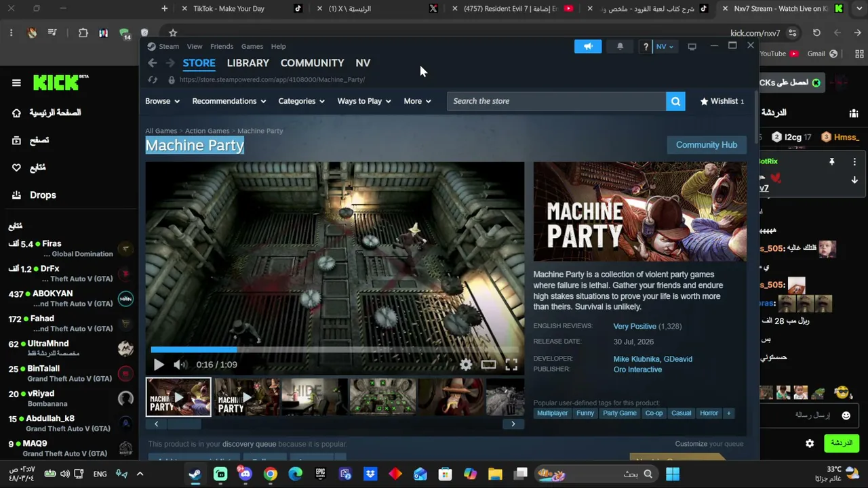Open the Friends menu in Steam
868x488 pixels.
click(222, 46)
